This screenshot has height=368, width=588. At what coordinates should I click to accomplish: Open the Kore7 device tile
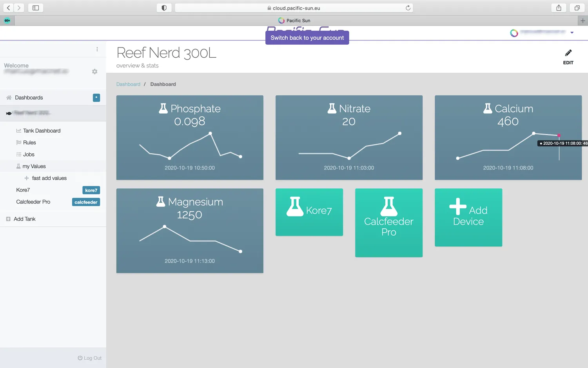pyautogui.click(x=309, y=212)
